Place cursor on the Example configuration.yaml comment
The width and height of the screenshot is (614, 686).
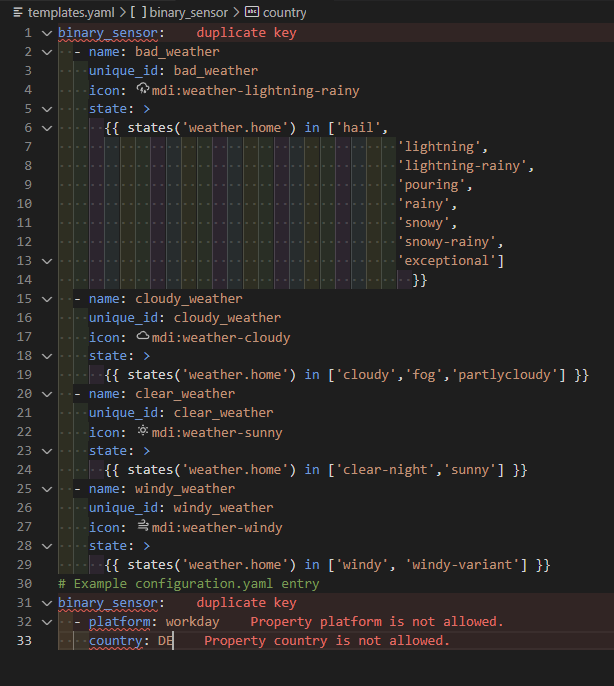[x=188, y=584]
